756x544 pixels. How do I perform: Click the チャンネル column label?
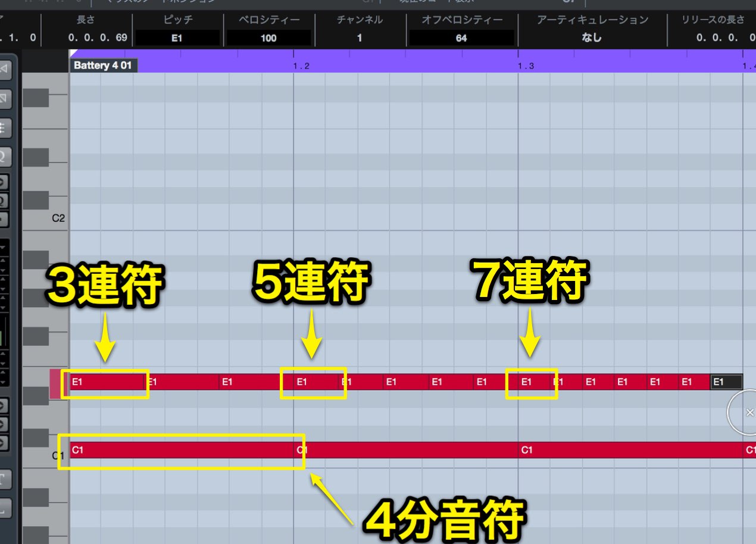pyautogui.click(x=360, y=20)
